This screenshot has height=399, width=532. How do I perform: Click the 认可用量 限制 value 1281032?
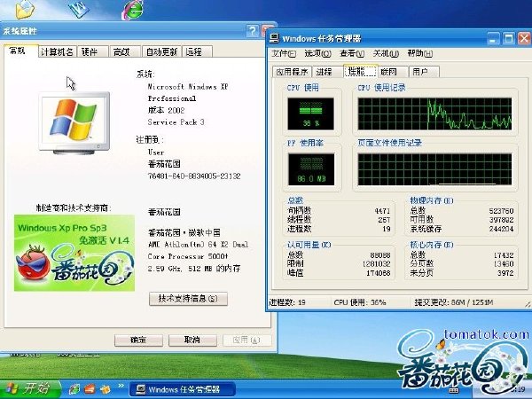pos(376,264)
